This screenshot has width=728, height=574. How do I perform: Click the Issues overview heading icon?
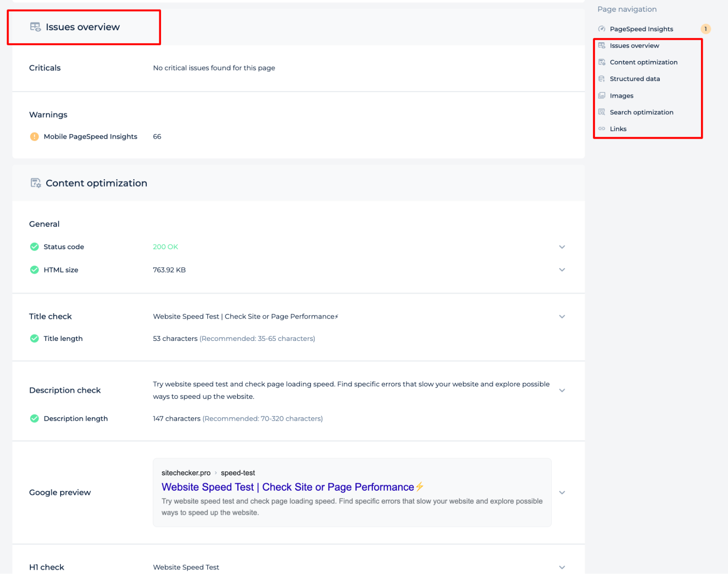(x=35, y=27)
